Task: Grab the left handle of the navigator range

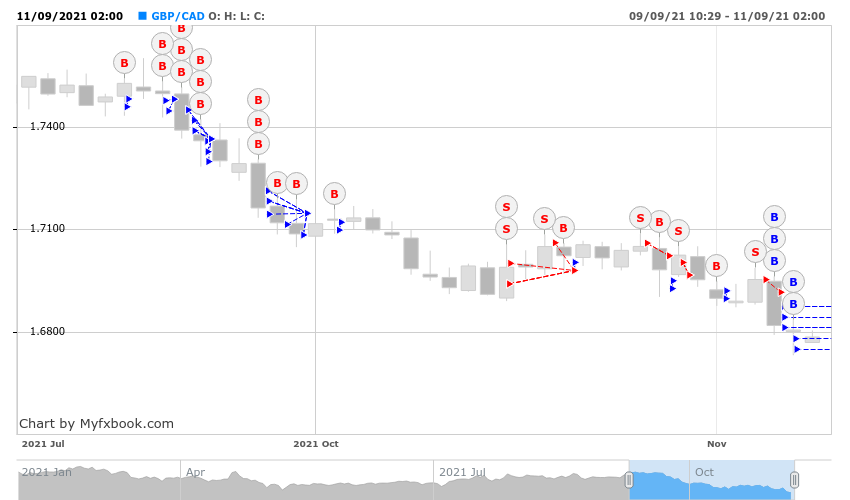Action: tap(629, 480)
